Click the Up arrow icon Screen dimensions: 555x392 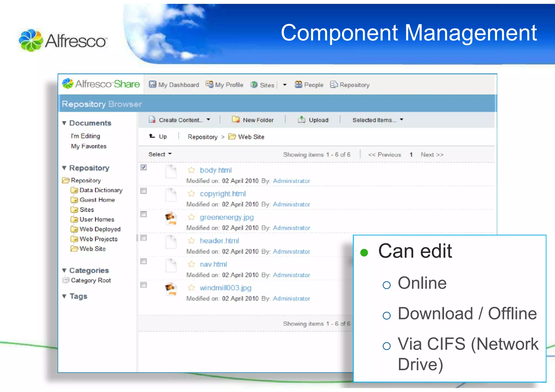pos(152,136)
